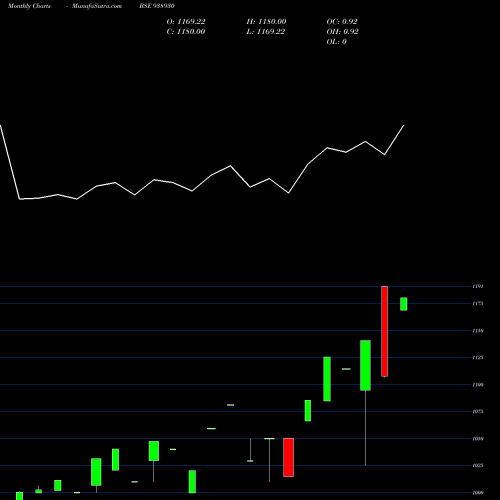Click the topmost price axis label 1191

[x=478, y=286]
